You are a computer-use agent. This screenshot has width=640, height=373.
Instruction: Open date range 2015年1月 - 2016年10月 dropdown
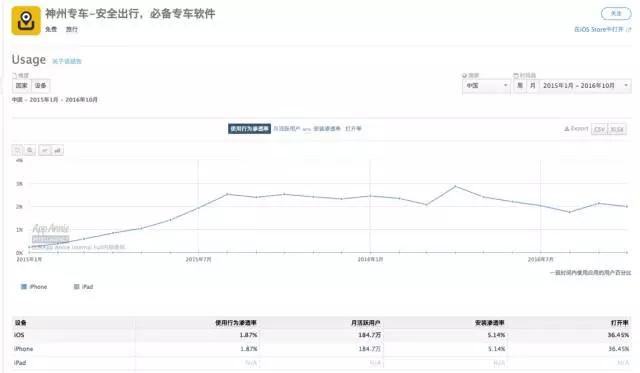[x=585, y=86]
